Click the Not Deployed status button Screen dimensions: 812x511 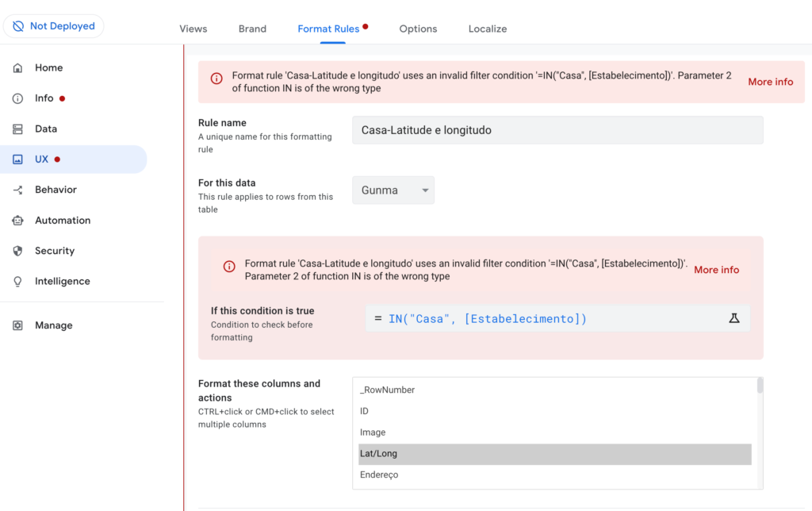point(53,26)
